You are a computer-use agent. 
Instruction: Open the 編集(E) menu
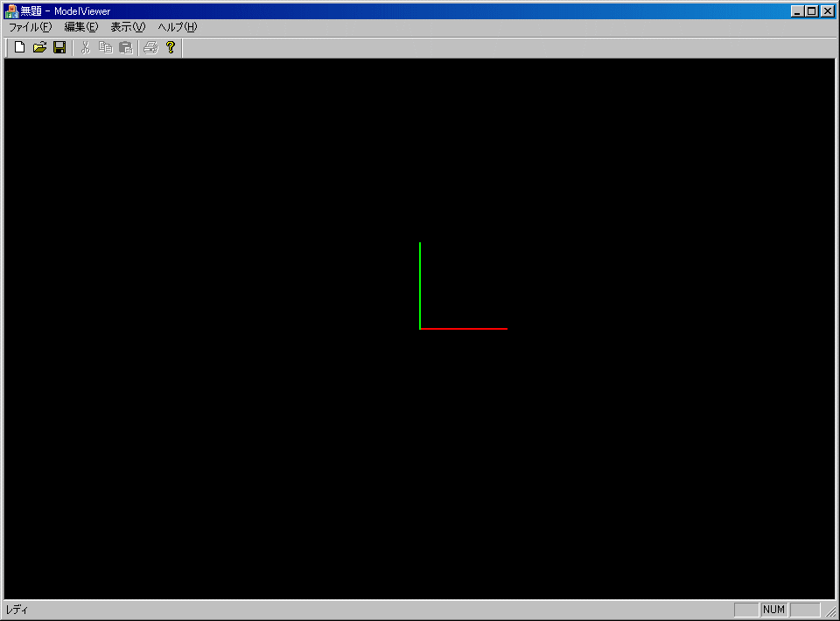pos(80,27)
